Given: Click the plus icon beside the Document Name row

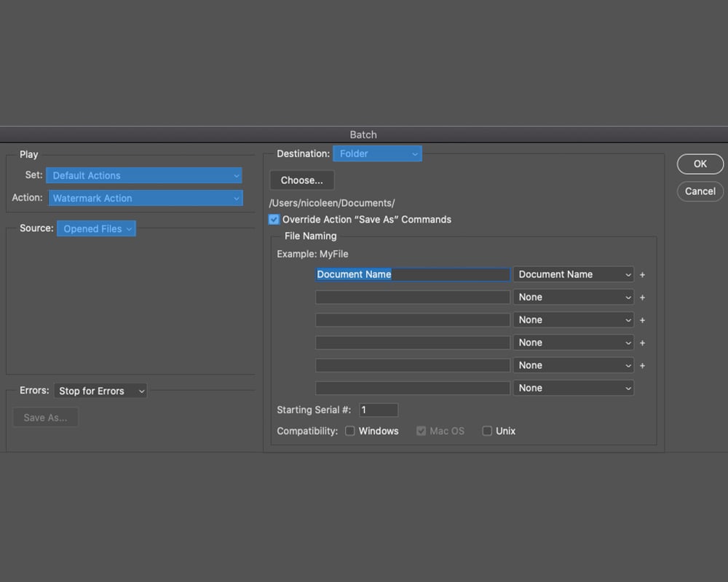Looking at the screenshot, I should pos(642,275).
